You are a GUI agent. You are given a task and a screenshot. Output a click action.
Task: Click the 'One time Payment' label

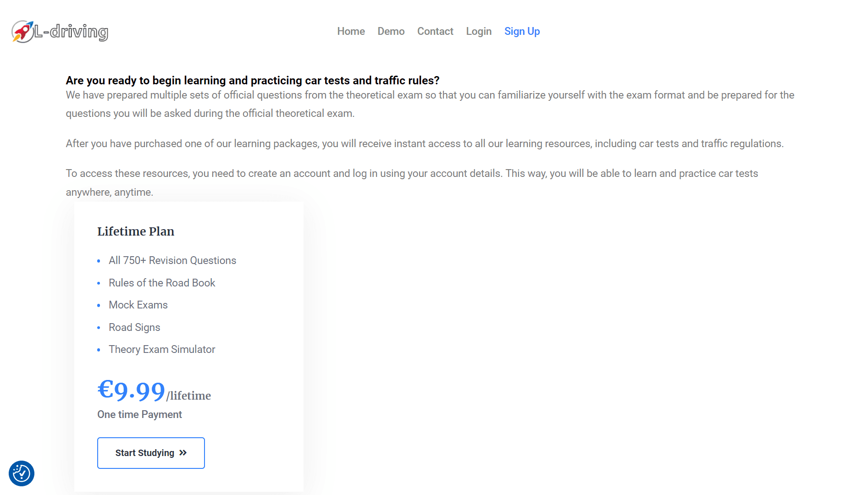[x=139, y=414]
